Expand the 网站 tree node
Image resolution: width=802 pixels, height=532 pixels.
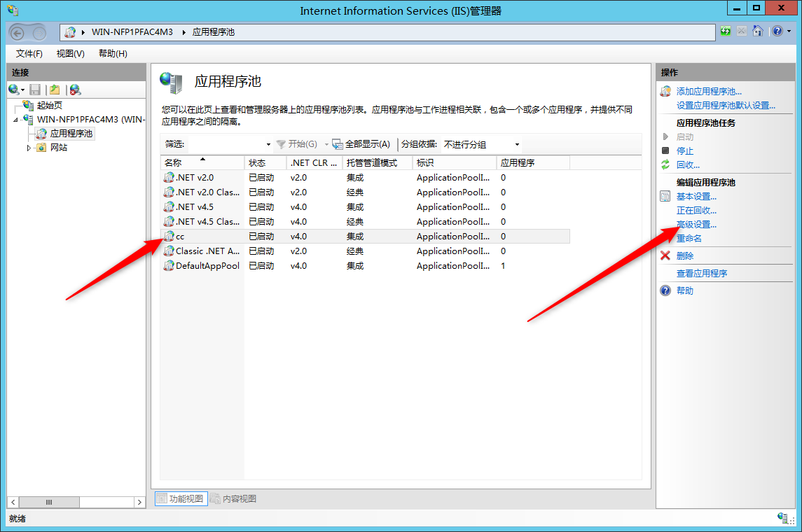(x=29, y=148)
